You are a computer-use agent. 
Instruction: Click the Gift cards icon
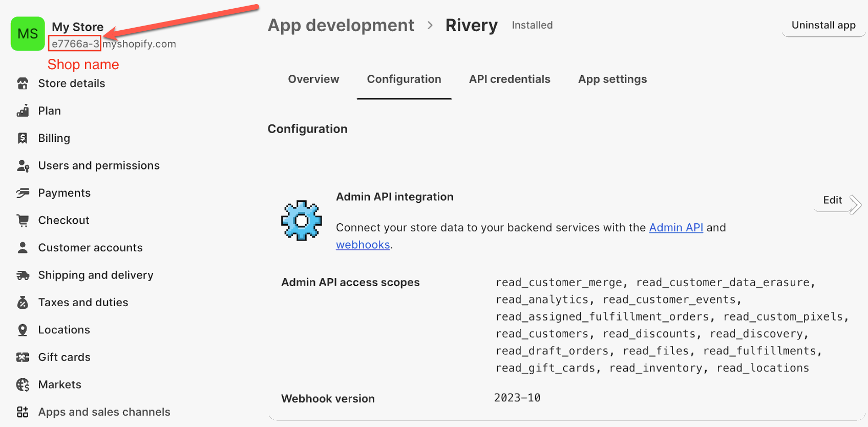[23, 357]
